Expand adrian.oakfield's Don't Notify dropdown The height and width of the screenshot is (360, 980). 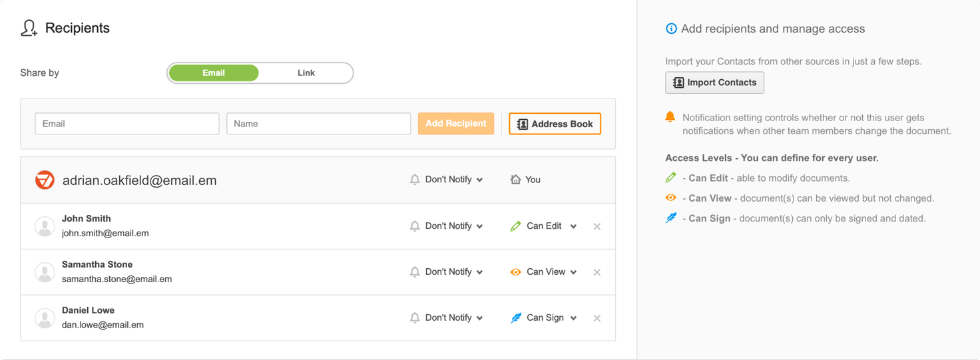point(453,180)
